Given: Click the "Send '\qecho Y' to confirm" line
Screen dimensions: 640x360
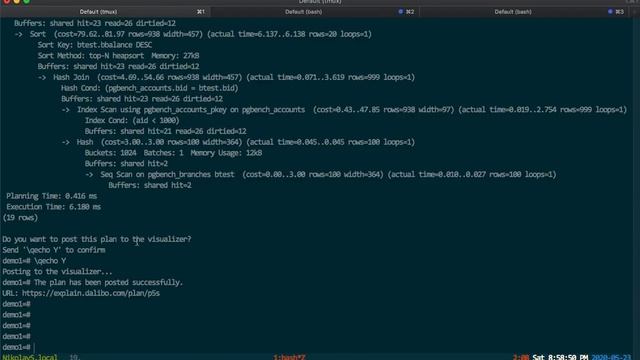Looking at the screenshot, I should point(53,250).
